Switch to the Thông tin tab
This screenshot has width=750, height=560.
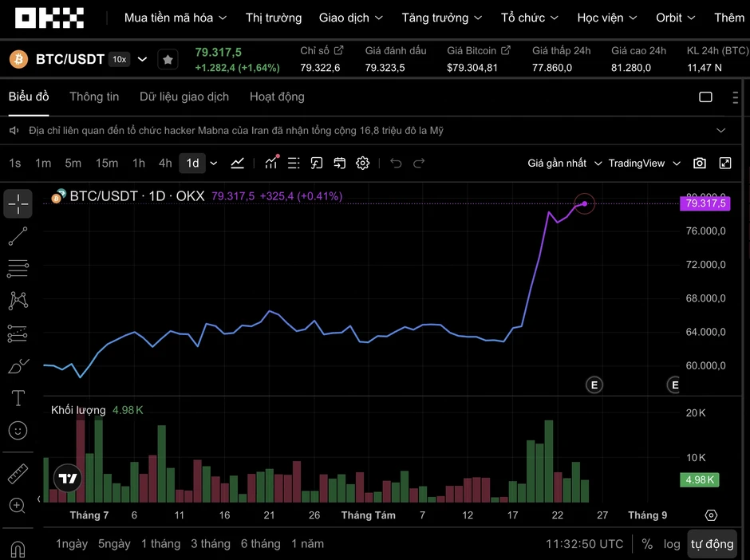(94, 97)
